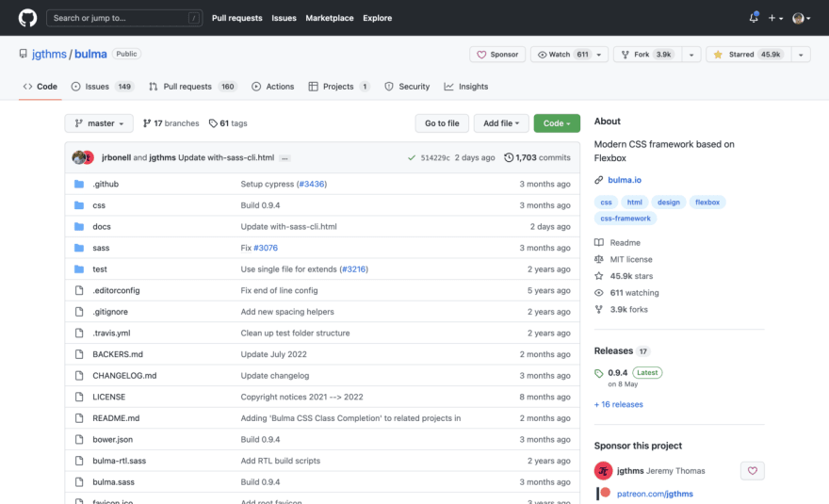The height and width of the screenshot is (504, 829).
Task: Open the Fork options dropdown arrow
Action: (691, 55)
